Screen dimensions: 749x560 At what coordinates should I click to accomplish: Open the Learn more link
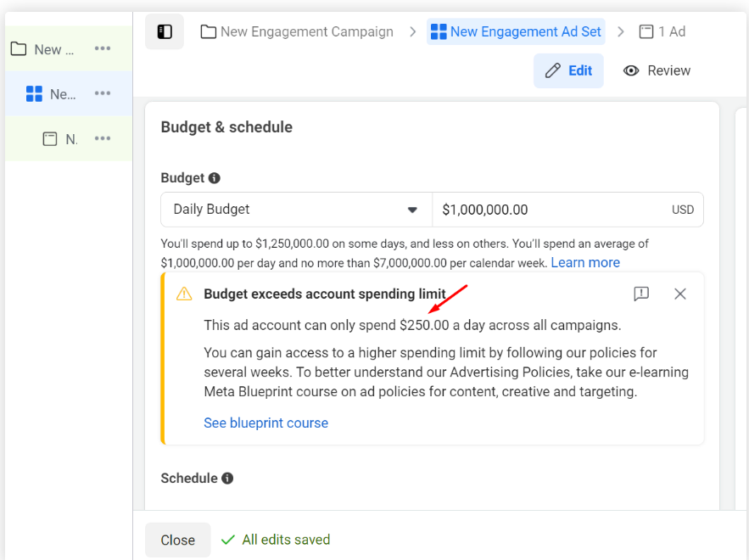click(x=585, y=262)
